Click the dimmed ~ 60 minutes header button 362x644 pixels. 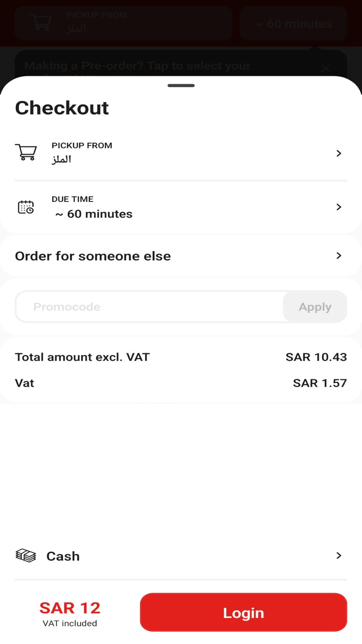(293, 24)
